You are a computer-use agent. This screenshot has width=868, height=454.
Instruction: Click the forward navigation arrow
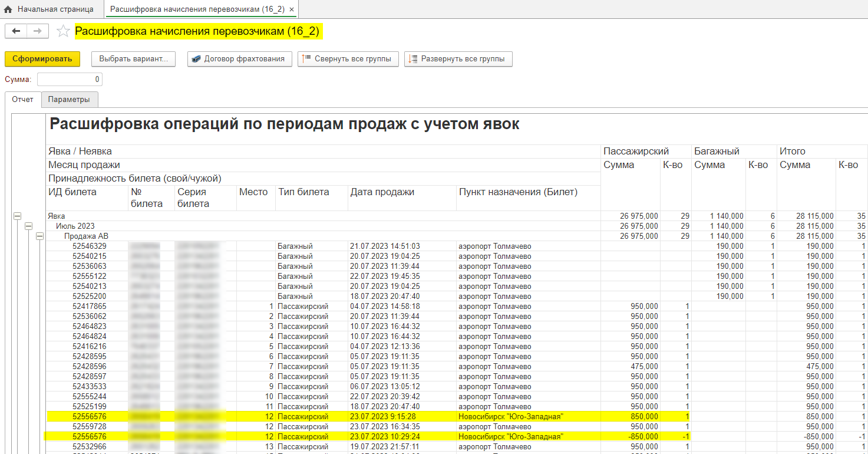[x=37, y=31]
